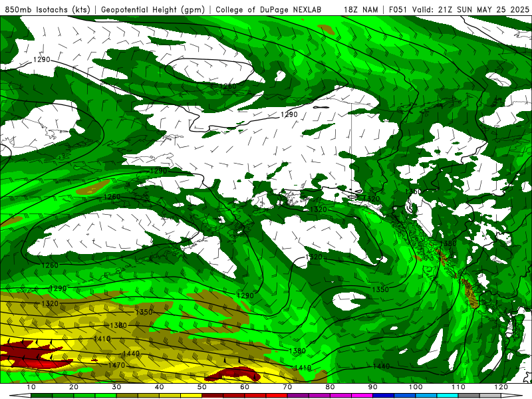Click the dark purple swatch starting at 70 kts
Viewport: 532px width, 399px height.
click(x=298, y=396)
